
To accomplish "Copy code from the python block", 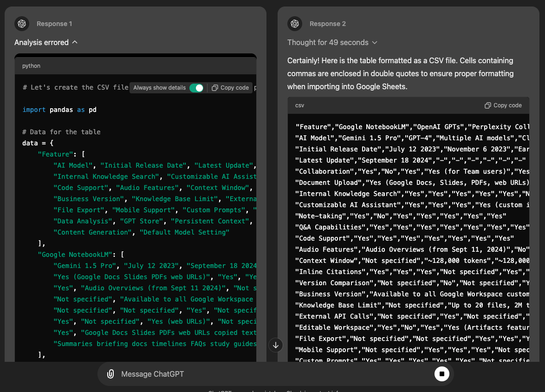I will [x=230, y=88].
